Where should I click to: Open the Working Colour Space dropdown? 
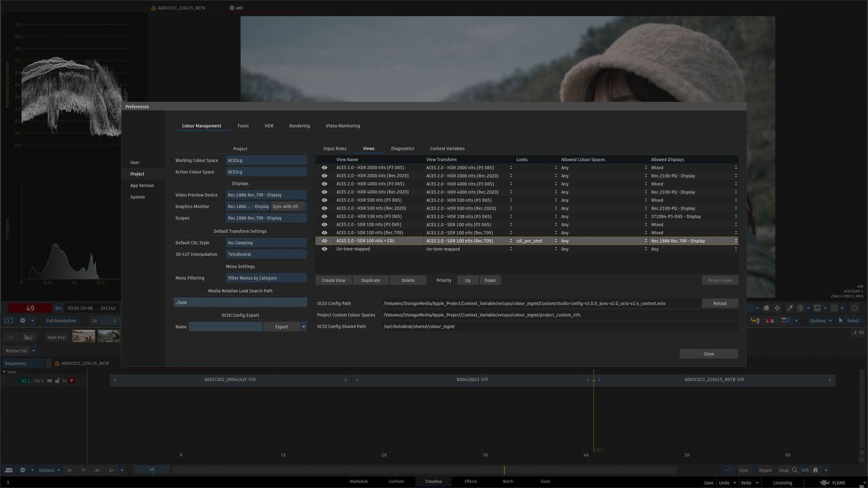(266, 160)
